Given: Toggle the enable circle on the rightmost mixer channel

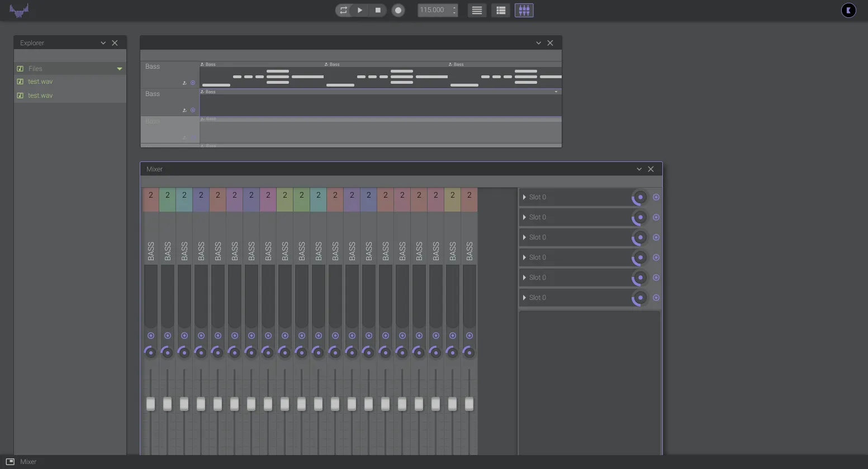Looking at the screenshot, I should 469,336.
